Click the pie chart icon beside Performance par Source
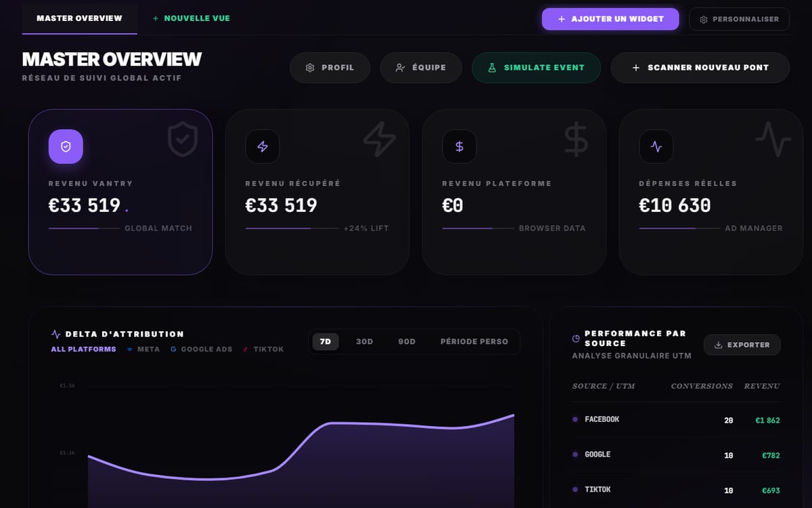 [x=576, y=338]
